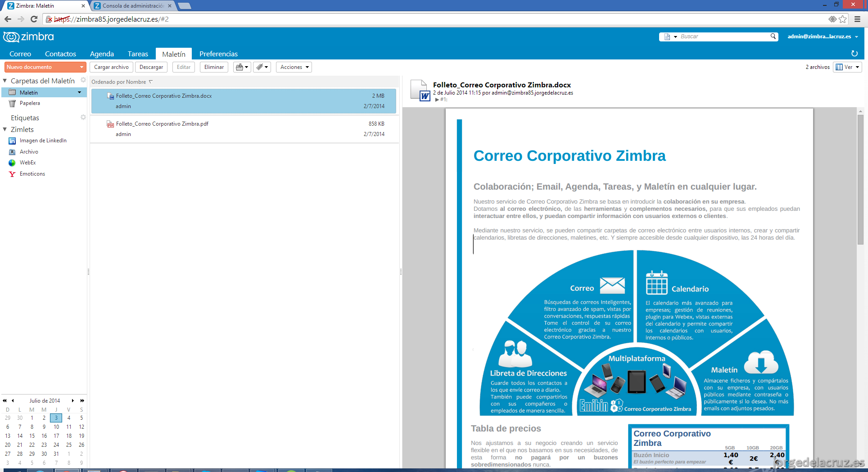Refresh the Zimbra briefcase view
This screenshot has height=472, width=868.
click(x=854, y=54)
